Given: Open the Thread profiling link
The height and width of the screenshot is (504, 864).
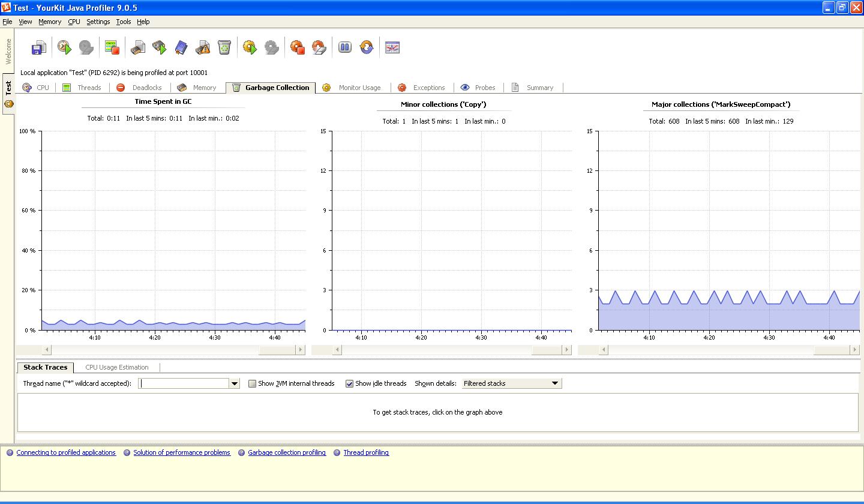Looking at the screenshot, I should point(366,453).
